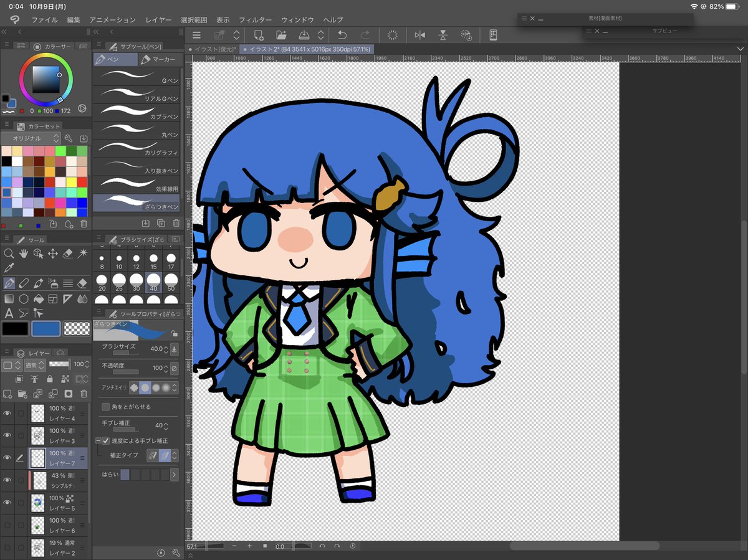This screenshot has width=748, height=560.
Task: Select the Hand move tool
Action: (x=24, y=253)
